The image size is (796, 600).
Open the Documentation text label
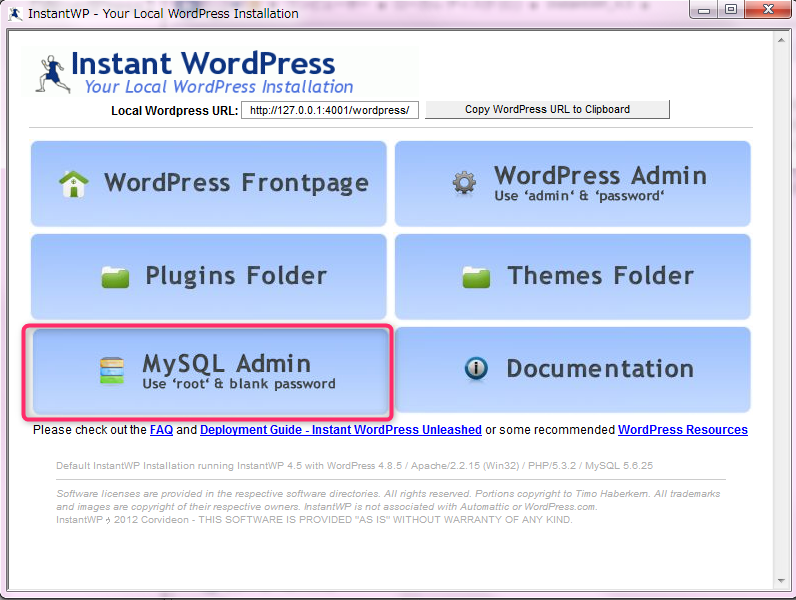click(x=600, y=369)
